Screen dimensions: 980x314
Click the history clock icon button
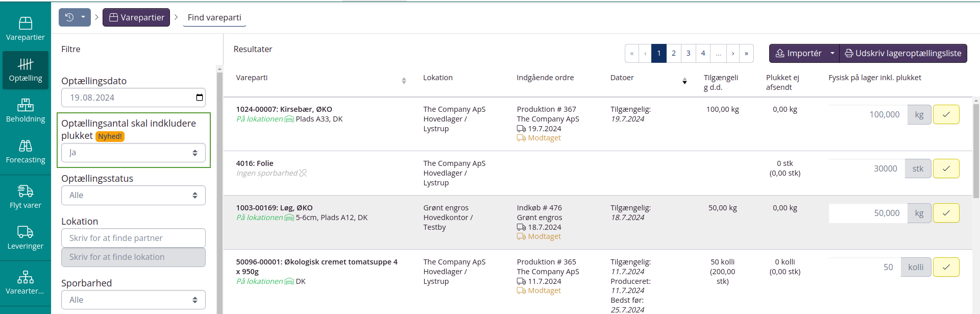(69, 17)
